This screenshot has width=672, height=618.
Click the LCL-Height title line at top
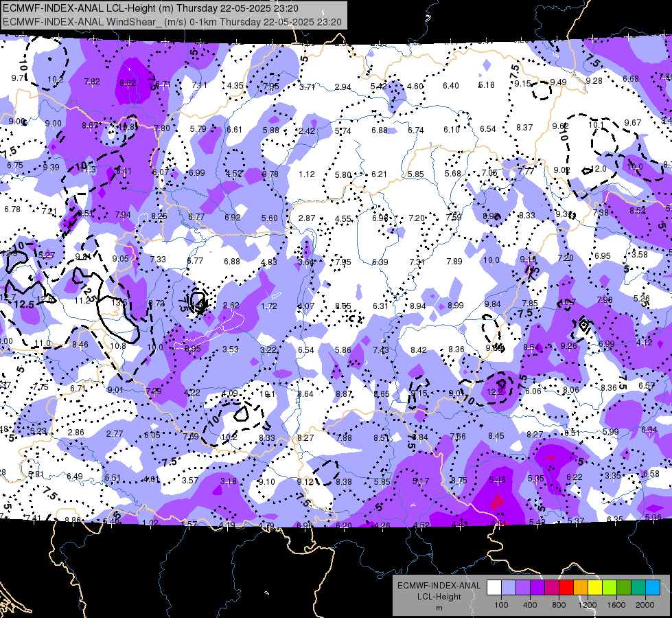tap(150, 8)
